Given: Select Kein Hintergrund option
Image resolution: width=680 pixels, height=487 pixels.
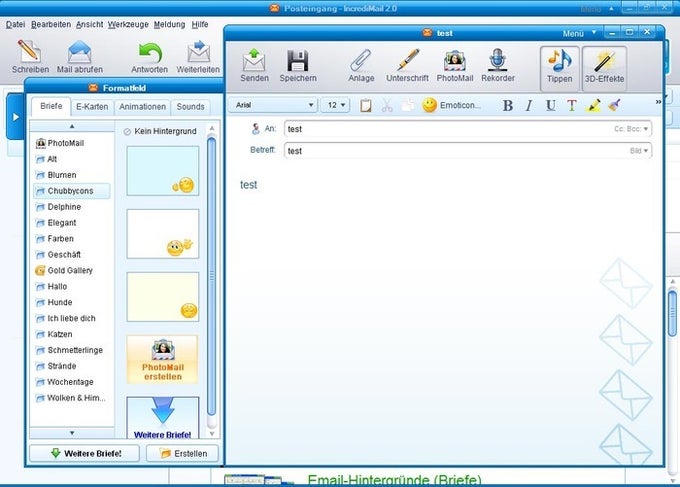Looking at the screenshot, I should tap(160, 131).
